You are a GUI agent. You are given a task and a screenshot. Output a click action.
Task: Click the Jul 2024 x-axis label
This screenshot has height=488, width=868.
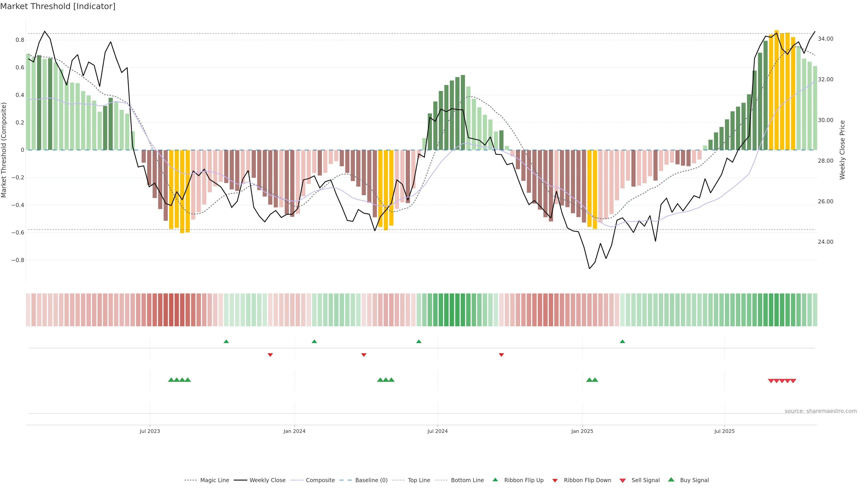click(437, 431)
